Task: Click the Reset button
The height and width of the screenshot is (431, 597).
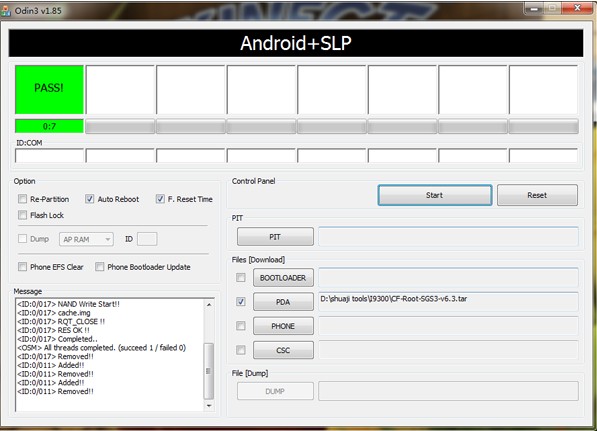Action: 537,195
